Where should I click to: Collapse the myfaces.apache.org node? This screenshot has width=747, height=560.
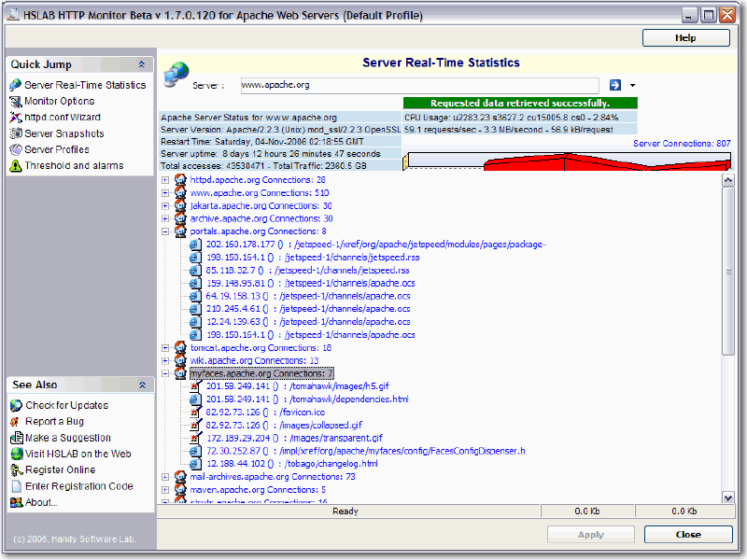[x=165, y=374]
